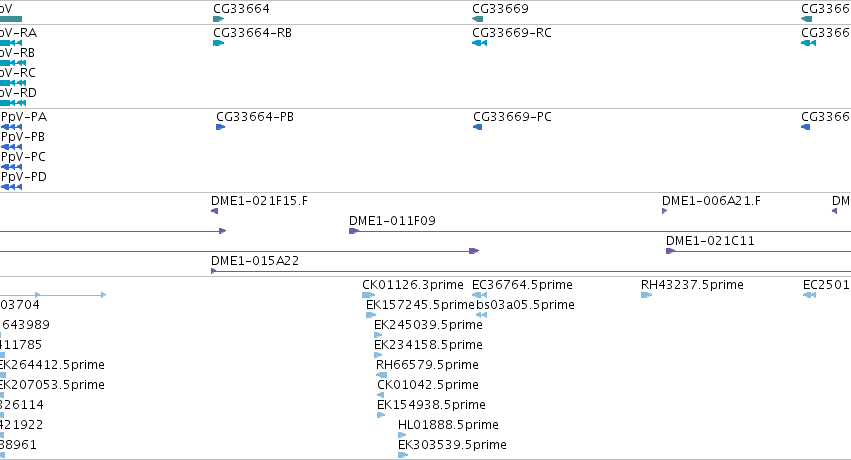
Task: Click the DME1-021C11 clone label
Action: tap(710, 241)
